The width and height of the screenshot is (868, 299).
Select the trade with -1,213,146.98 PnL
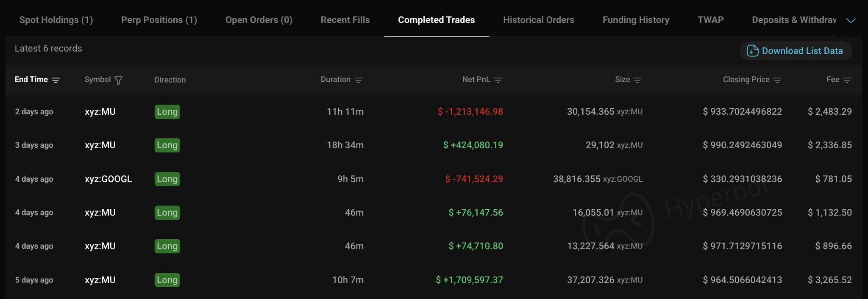coord(434,111)
